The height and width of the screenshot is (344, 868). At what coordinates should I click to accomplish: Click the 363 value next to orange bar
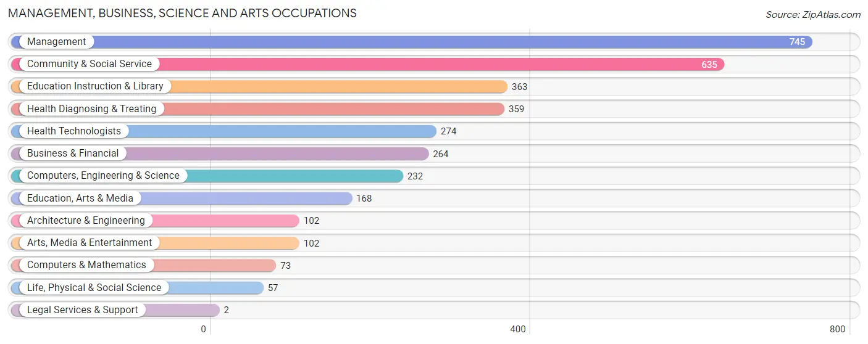520,87
